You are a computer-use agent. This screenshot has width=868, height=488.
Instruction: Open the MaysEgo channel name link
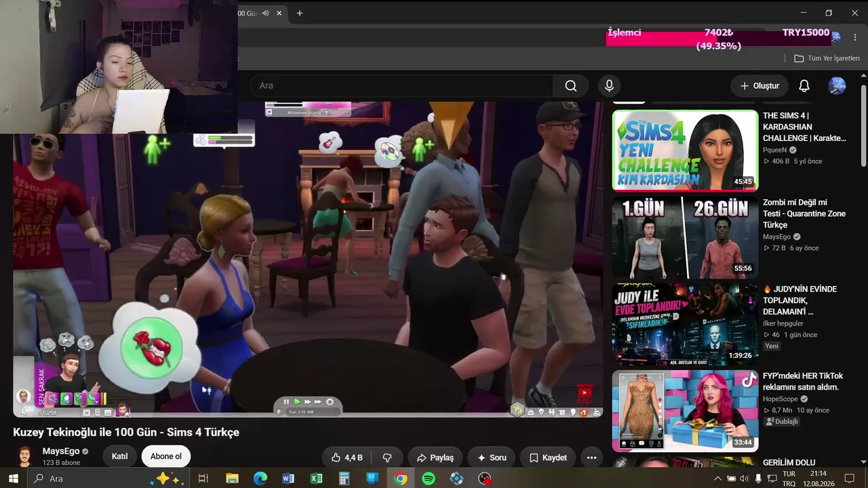tap(61, 451)
